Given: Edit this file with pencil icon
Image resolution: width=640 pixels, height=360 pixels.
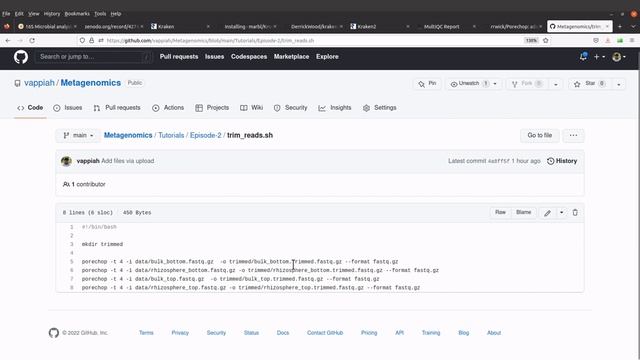Looking at the screenshot, I should coord(547,213).
